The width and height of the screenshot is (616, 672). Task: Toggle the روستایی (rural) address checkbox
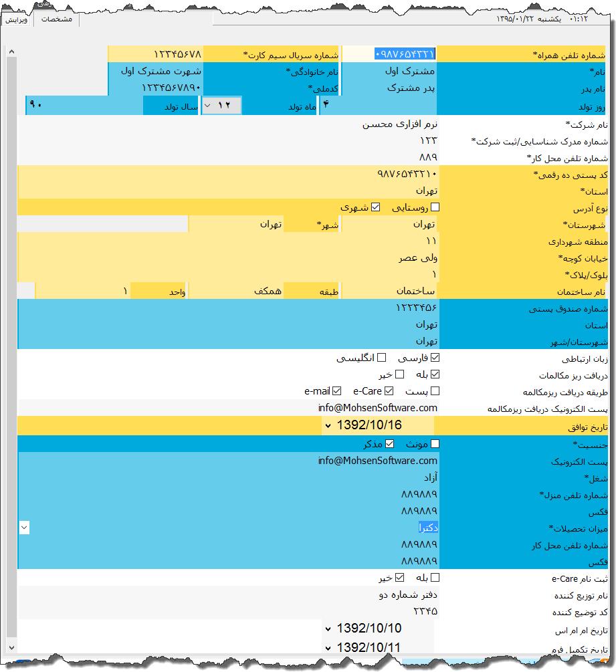(x=435, y=207)
